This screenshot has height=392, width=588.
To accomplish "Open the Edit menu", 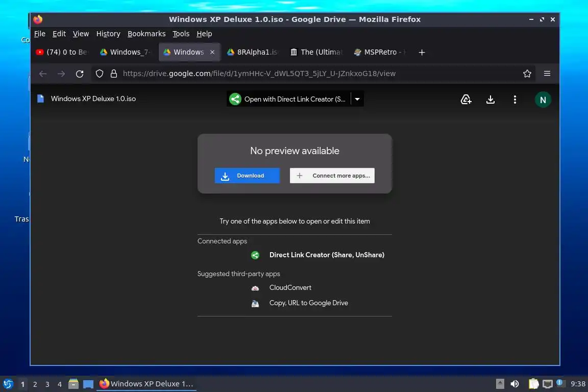I will point(59,34).
